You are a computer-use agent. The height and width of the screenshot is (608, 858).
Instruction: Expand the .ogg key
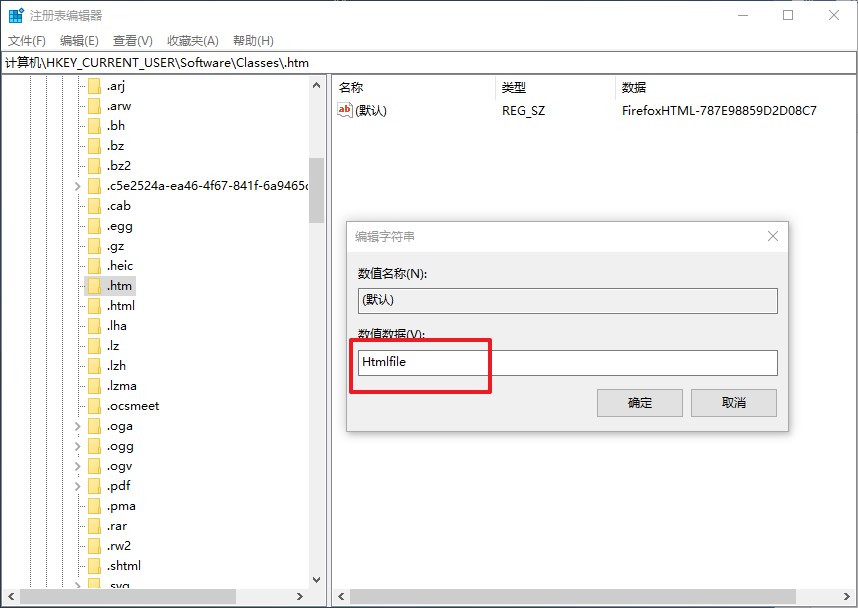(77, 447)
